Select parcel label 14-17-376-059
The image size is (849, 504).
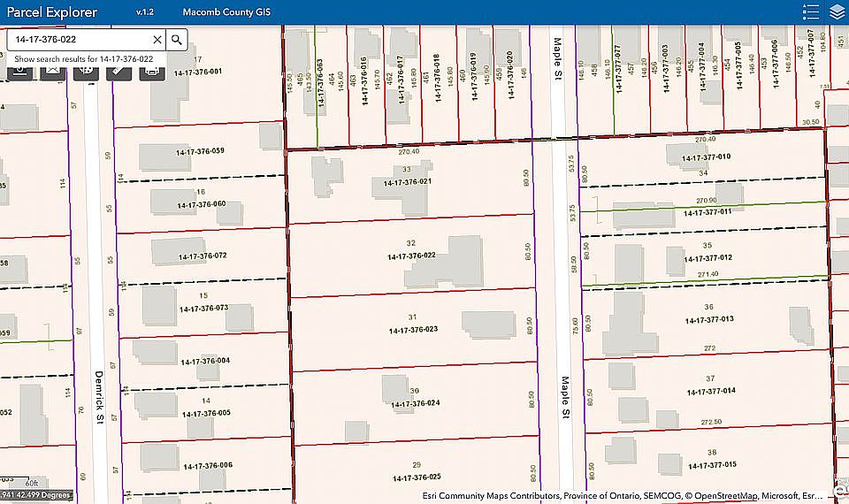200,151
